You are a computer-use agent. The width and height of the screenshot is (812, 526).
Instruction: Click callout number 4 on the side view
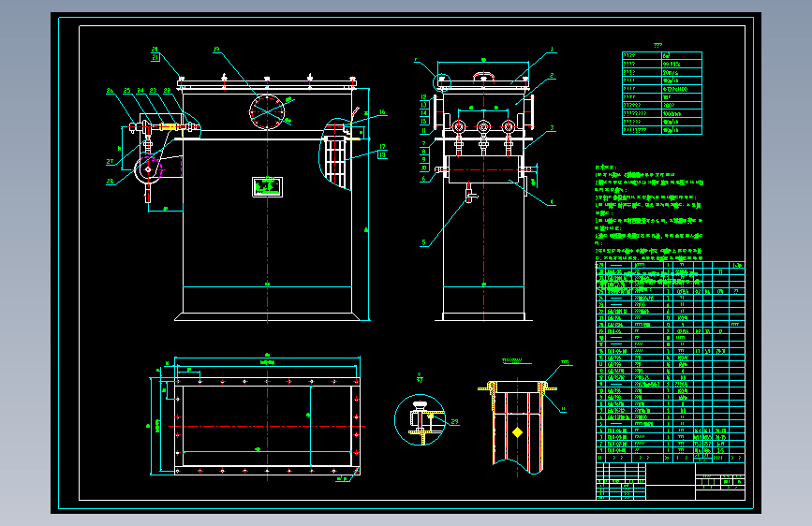(x=552, y=202)
